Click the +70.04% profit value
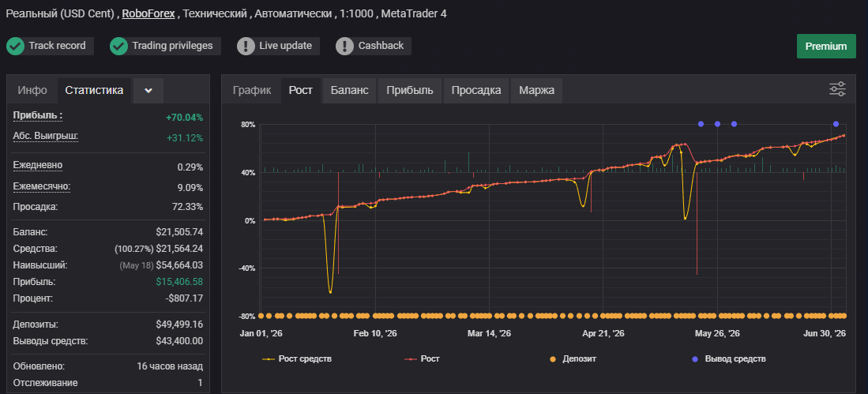 point(184,118)
